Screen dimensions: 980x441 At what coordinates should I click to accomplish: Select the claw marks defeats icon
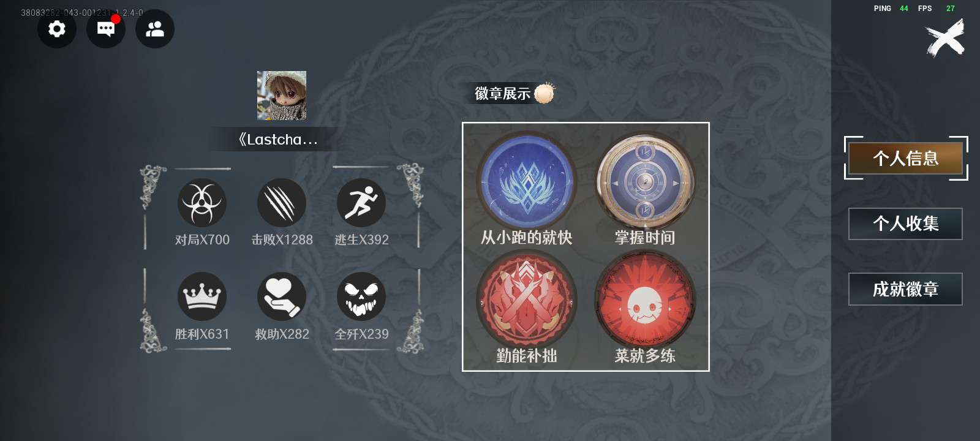click(x=282, y=203)
